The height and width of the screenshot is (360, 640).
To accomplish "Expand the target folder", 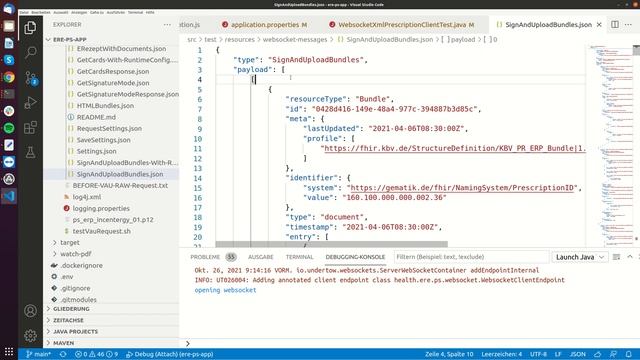I will (70, 242).
